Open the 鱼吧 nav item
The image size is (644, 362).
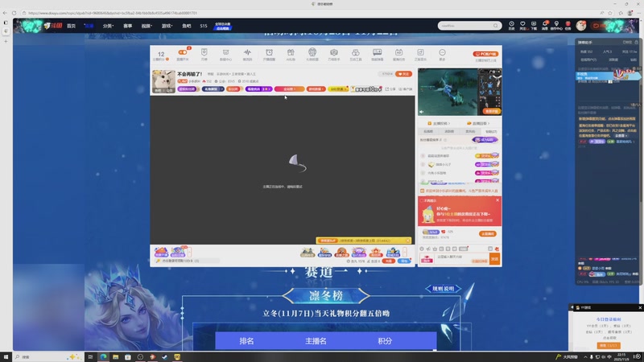(x=187, y=26)
